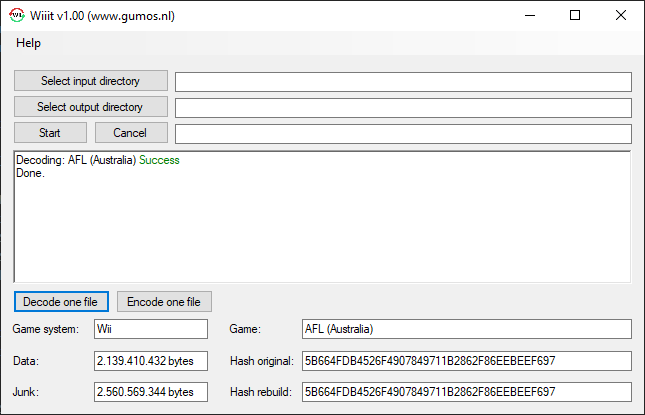Open the Help menu

(x=29, y=43)
